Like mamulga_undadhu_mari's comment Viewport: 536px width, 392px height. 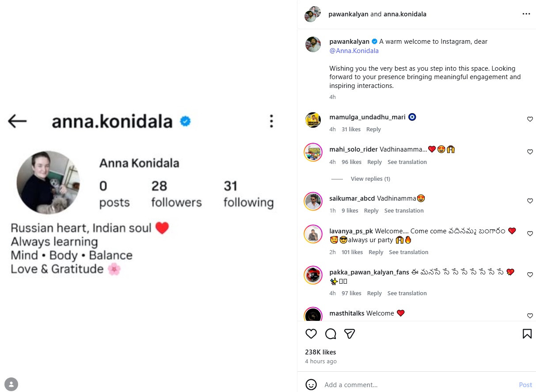pos(530,119)
